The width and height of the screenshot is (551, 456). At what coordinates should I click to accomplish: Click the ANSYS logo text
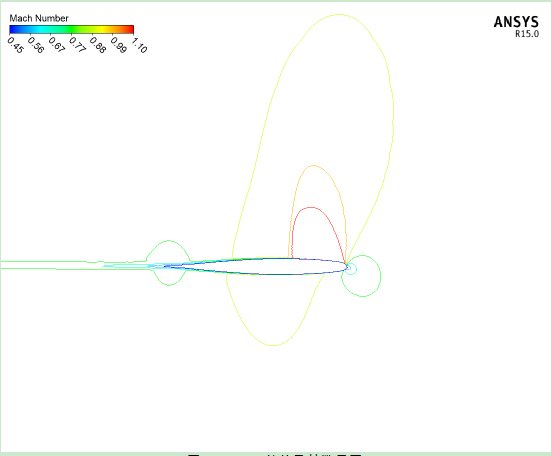click(x=516, y=22)
